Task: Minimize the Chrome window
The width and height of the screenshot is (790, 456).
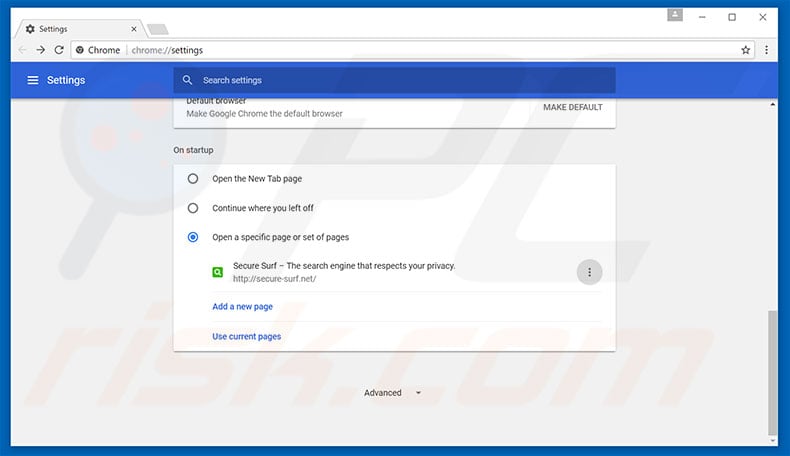Action: click(x=702, y=17)
